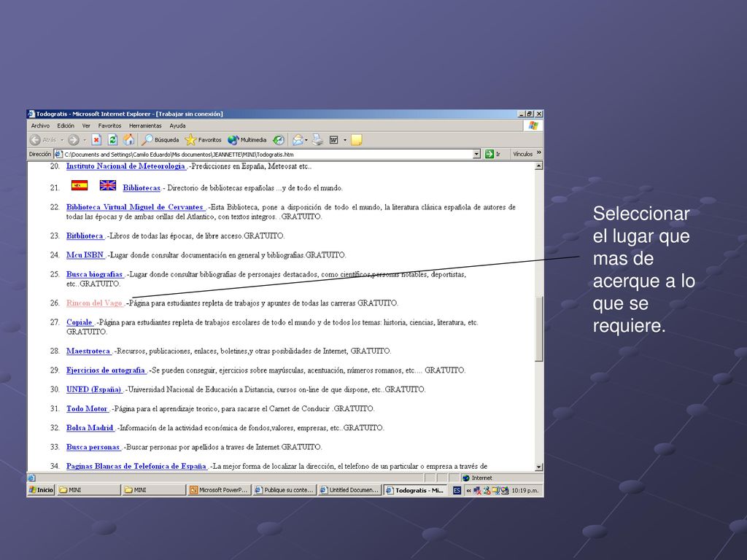The height and width of the screenshot is (560, 747).
Task: Click the vertical scrollbar up arrow
Action: click(539, 166)
